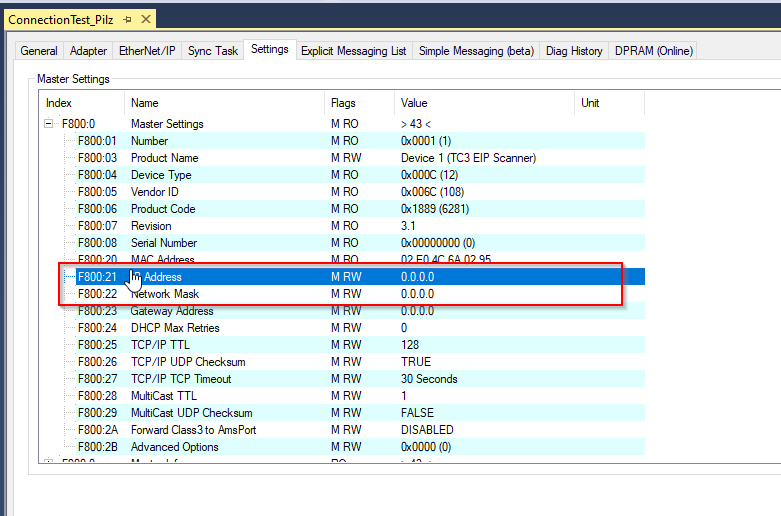Open the Sync Task tab
The image size is (781, 516).
point(213,51)
